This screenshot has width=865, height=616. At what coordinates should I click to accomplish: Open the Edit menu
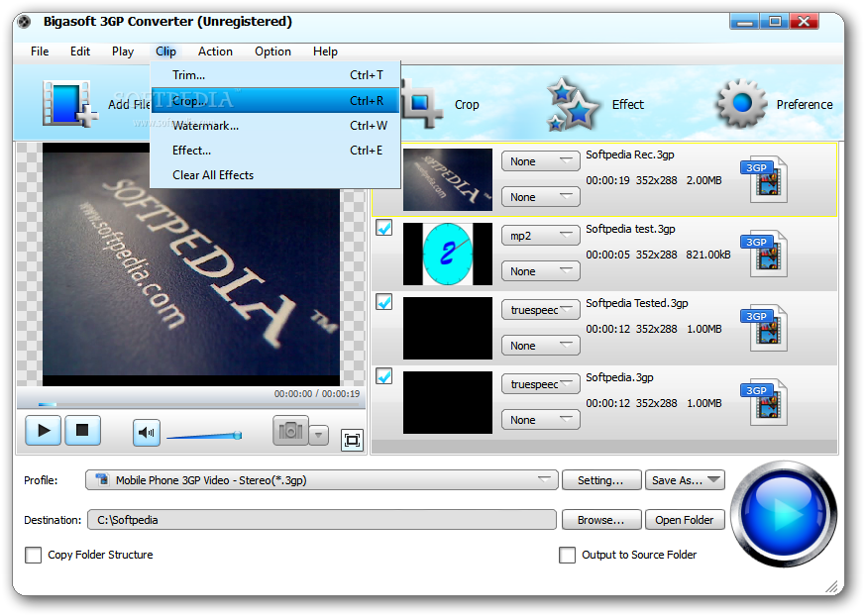80,51
